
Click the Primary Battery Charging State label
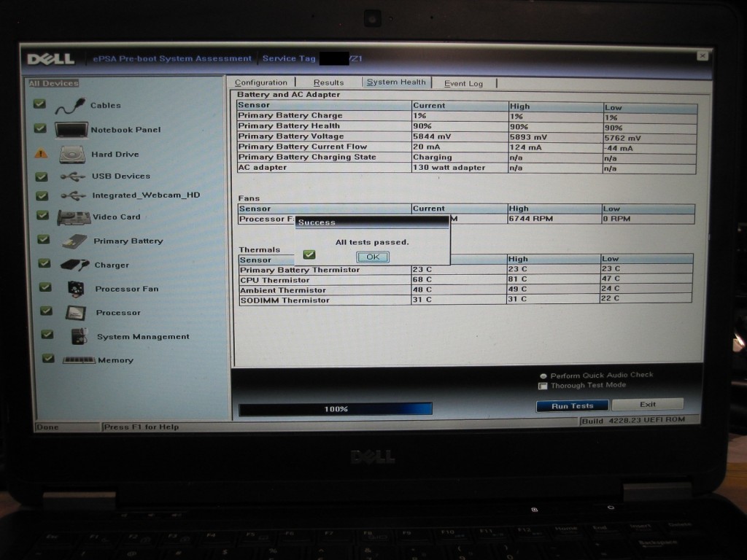[x=307, y=157]
